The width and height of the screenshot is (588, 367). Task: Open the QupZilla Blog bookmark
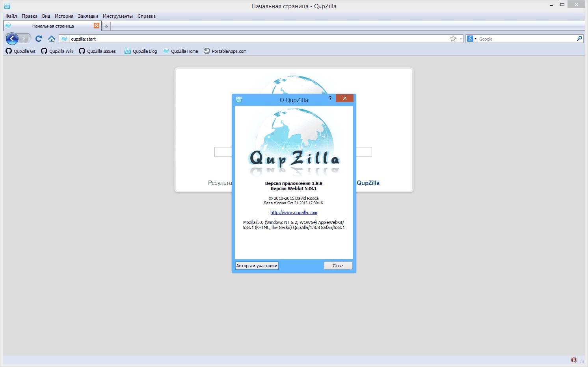click(141, 51)
